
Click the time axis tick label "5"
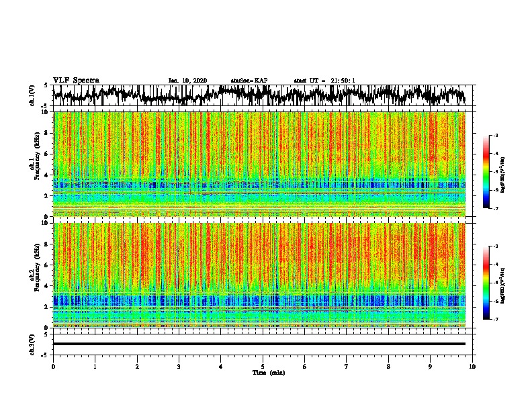point(263,367)
